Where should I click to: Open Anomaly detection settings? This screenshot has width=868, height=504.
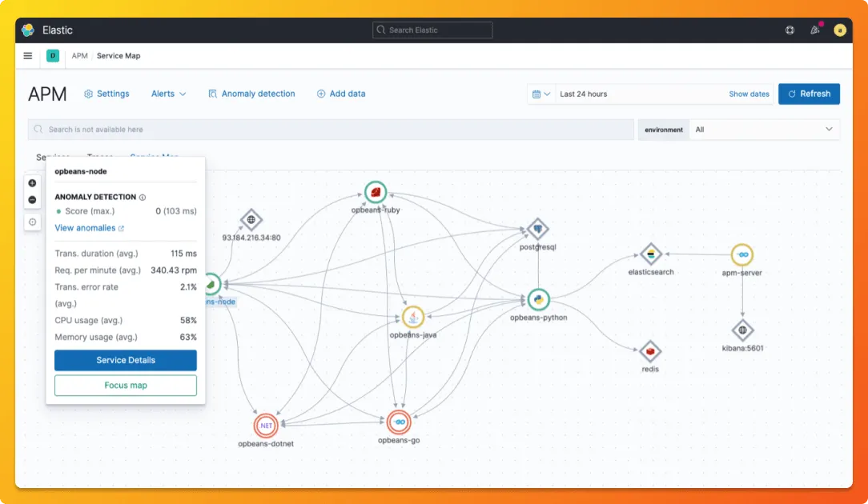coord(251,94)
